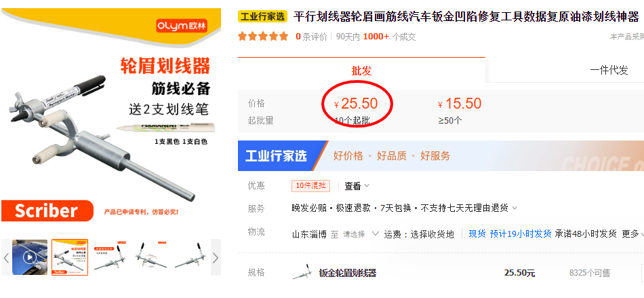644x298 pixels.
Task: Expand the 查看 discount dropdown
Action: pyautogui.click(x=357, y=186)
